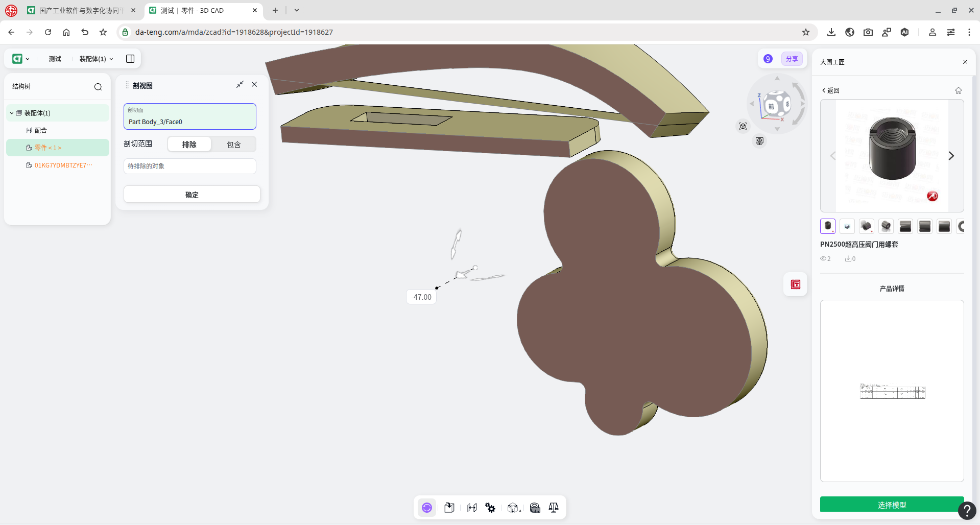Click the double gears icon in bottom toolbar
This screenshot has height=525, width=980.
[x=490, y=508]
